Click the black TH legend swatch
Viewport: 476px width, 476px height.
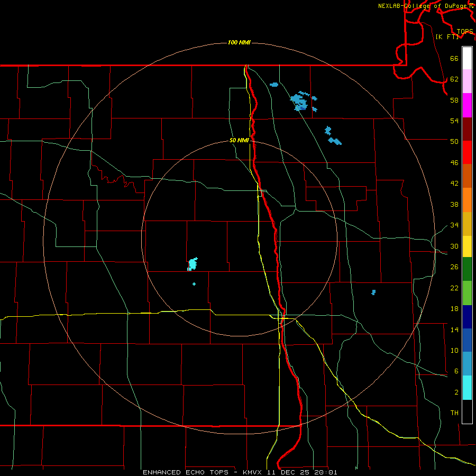coord(467,411)
